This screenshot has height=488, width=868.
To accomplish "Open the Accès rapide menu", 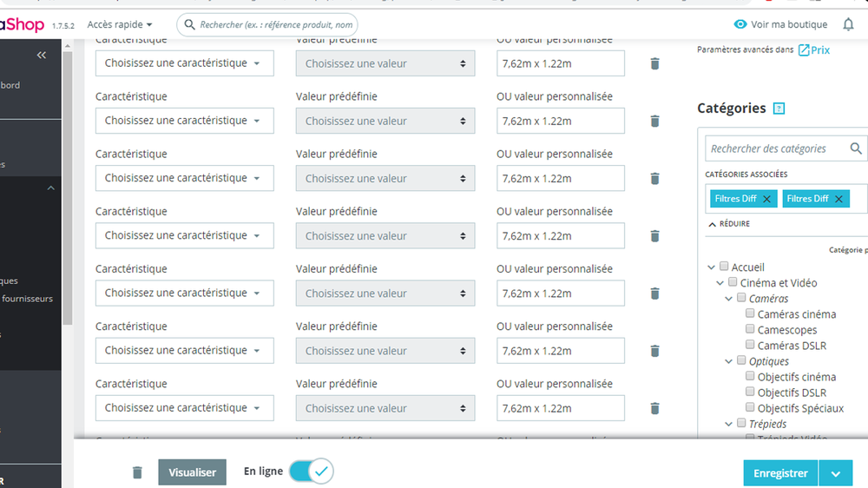I will coord(120,24).
